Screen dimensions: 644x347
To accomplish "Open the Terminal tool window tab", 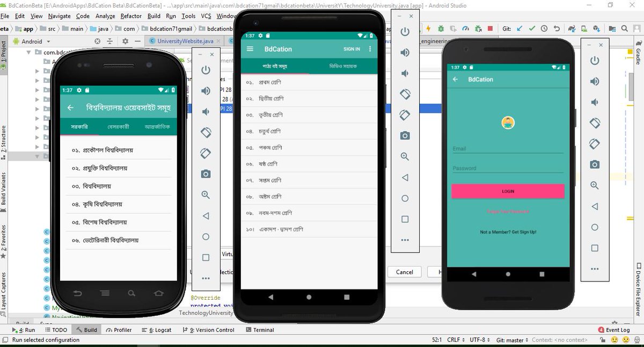I will point(260,330).
